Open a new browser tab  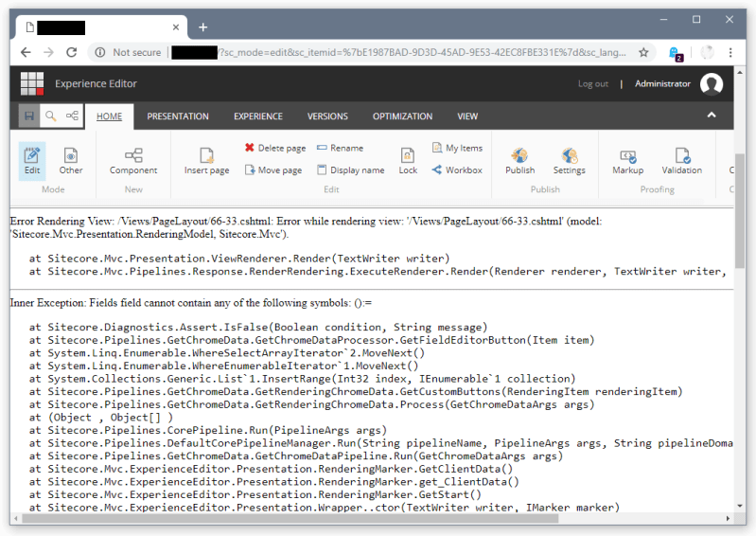coord(203,27)
